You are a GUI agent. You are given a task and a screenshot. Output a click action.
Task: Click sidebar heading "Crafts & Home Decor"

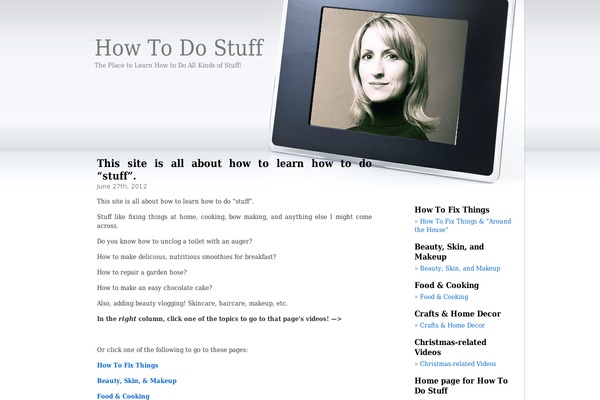point(457,314)
